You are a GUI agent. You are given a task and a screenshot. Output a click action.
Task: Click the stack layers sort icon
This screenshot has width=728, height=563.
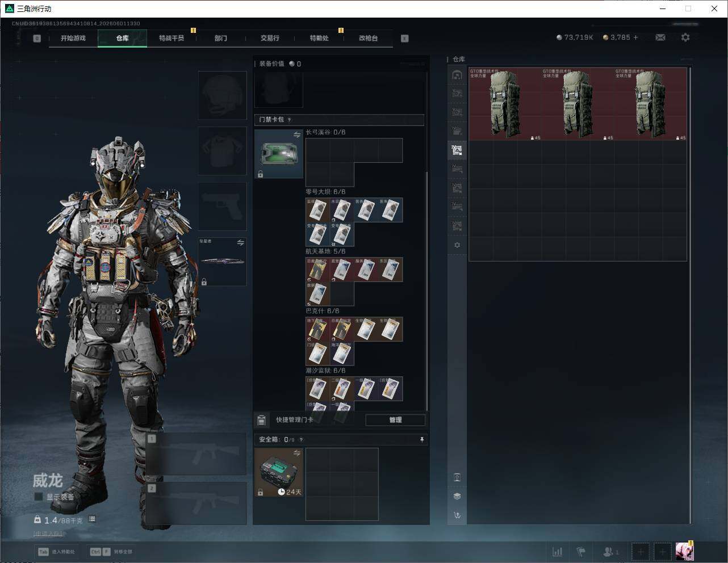[x=457, y=496]
